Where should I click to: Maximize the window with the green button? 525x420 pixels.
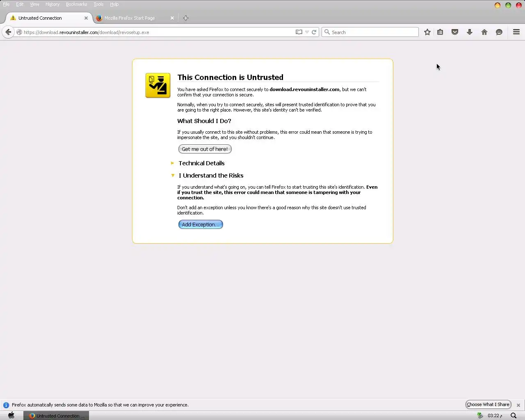508,5
